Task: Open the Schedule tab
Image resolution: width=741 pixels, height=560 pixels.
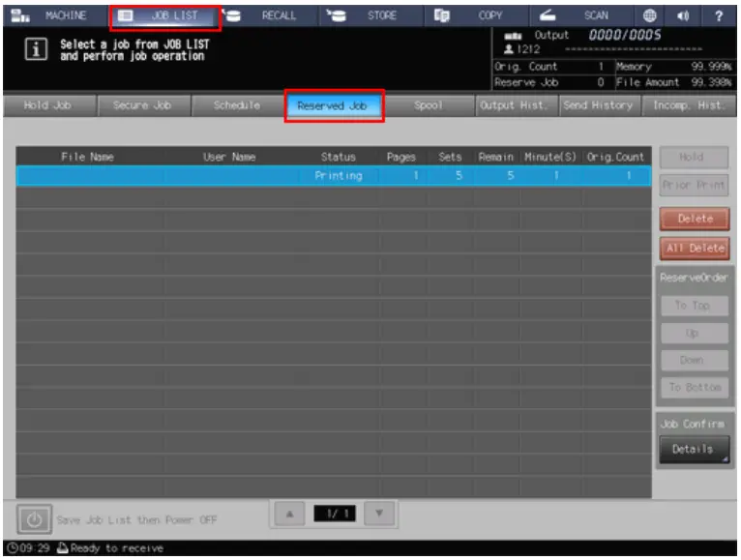Action: [237, 105]
